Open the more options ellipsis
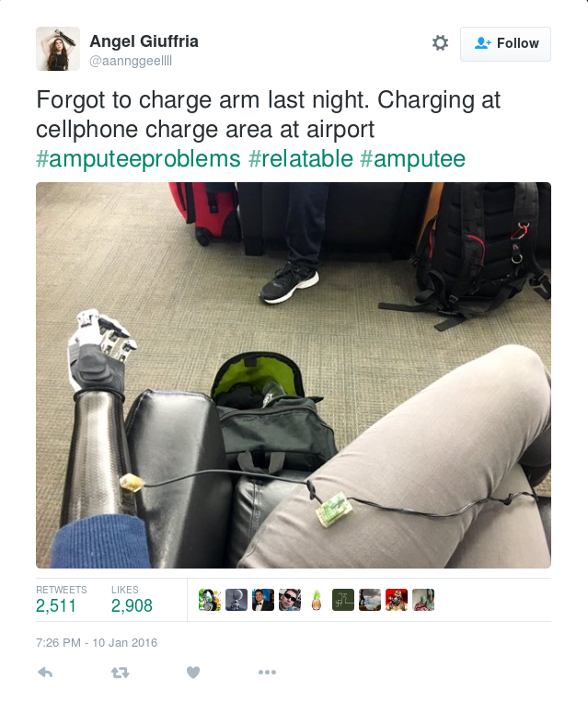The image size is (588, 701). click(267, 672)
